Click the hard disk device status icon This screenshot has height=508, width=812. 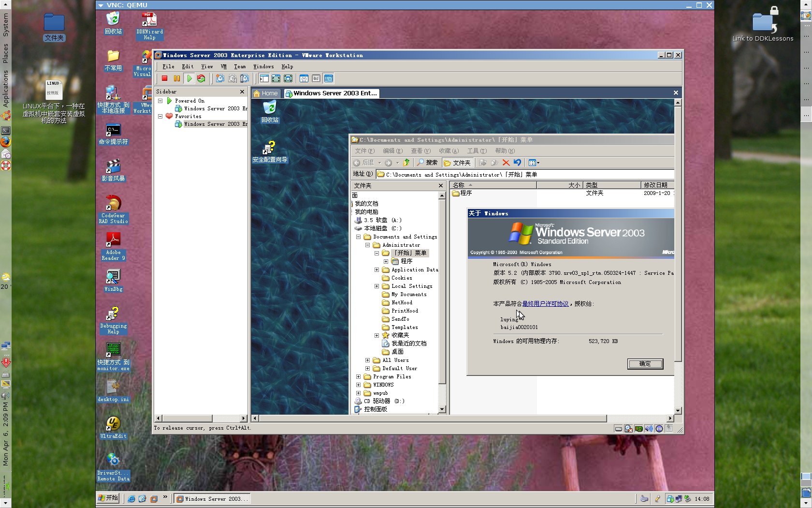point(619,429)
